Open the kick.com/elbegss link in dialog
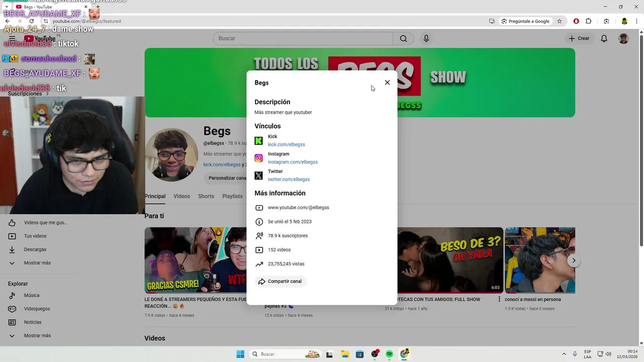Viewport: 644px width, 362px height. pos(286,145)
